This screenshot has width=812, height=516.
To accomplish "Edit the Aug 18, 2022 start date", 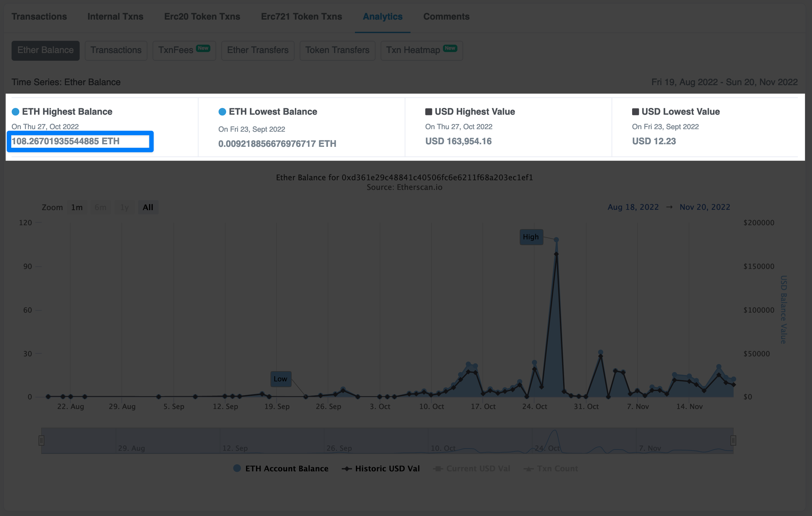I will (x=633, y=207).
